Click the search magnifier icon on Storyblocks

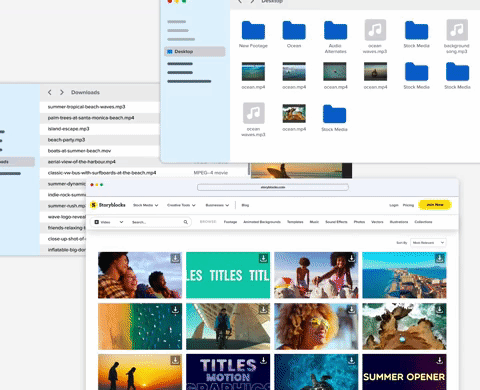(x=186, y=222)
